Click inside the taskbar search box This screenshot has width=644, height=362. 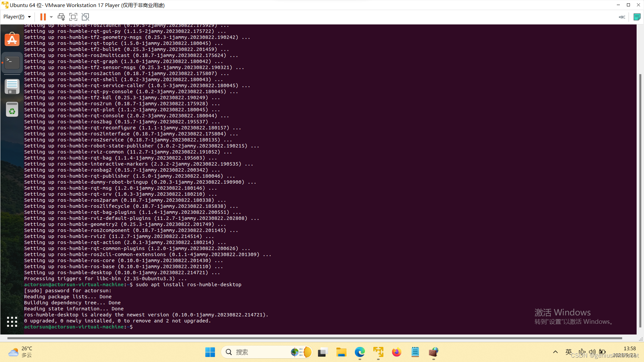(x=262, y=352)
